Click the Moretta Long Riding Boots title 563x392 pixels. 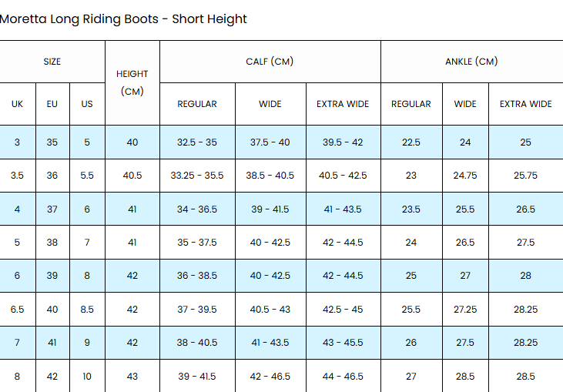point(123,19)
